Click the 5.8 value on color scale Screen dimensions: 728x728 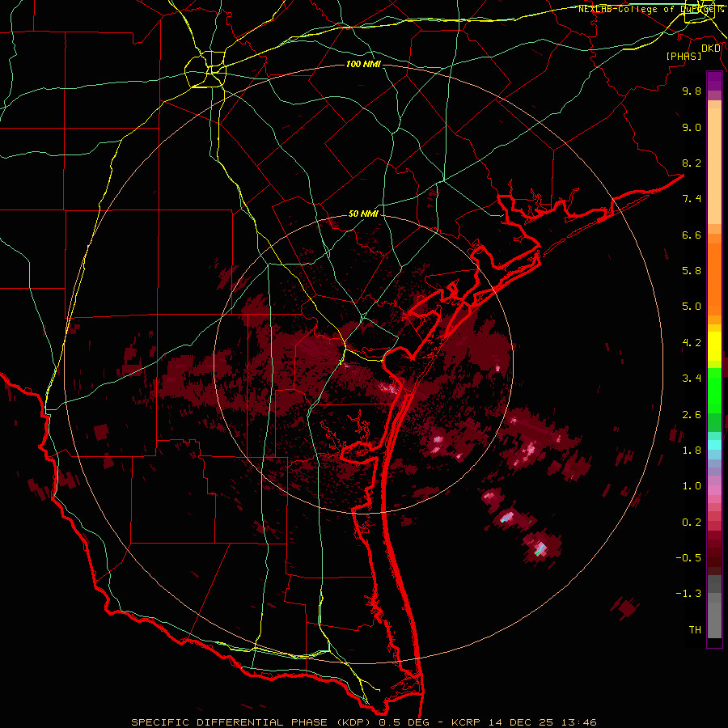pyautogui.click(x=692, y=271)
